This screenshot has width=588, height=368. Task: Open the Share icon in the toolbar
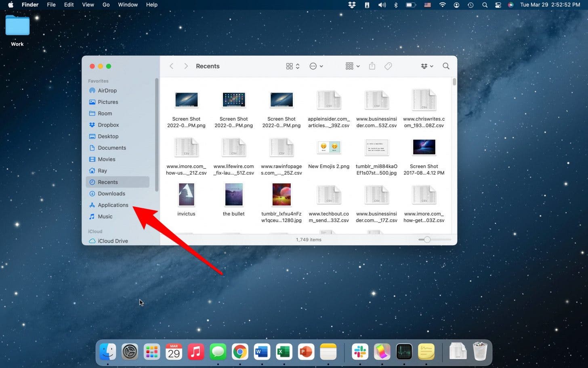point(372,66)
